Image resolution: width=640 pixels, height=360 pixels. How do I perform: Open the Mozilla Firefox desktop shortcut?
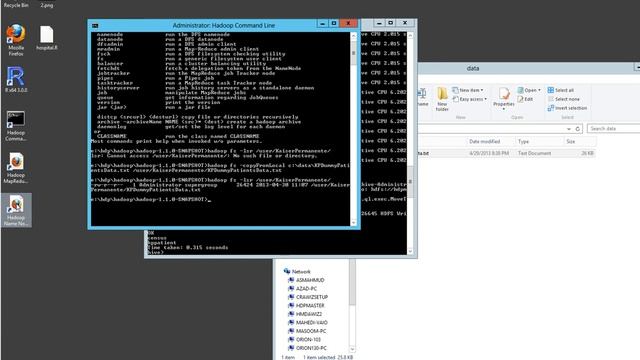coord(16,40)
